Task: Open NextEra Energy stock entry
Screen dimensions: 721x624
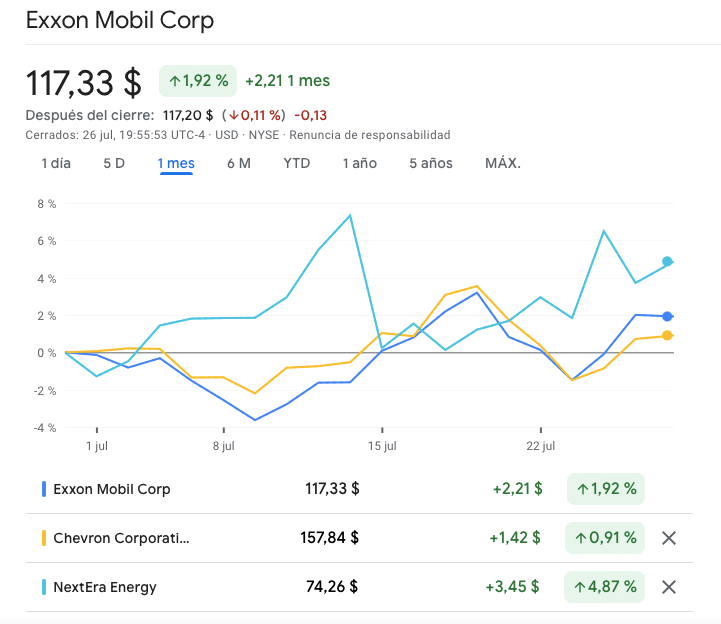Action: point(105,587)
